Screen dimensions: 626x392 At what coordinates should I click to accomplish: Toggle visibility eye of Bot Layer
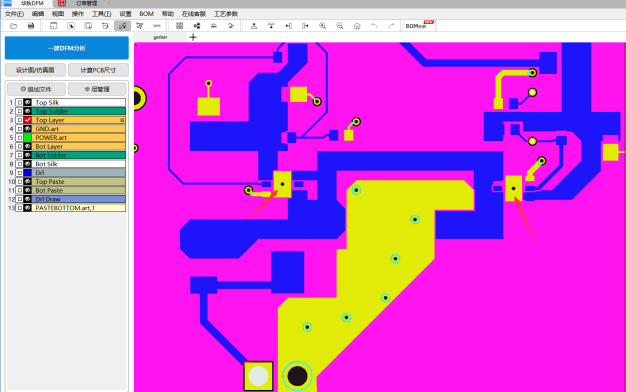click(27, 147)
